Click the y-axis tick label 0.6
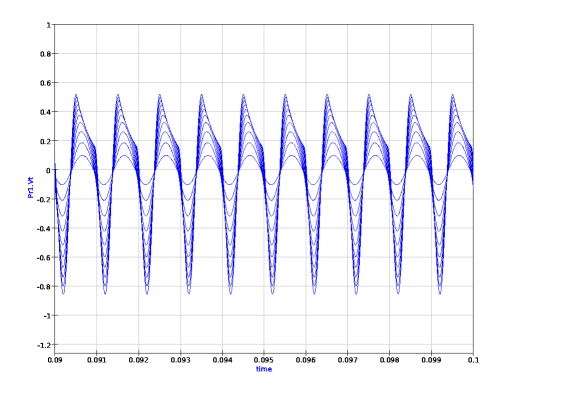The width and height of the screenshot is (585, 413). pos(45,83)
